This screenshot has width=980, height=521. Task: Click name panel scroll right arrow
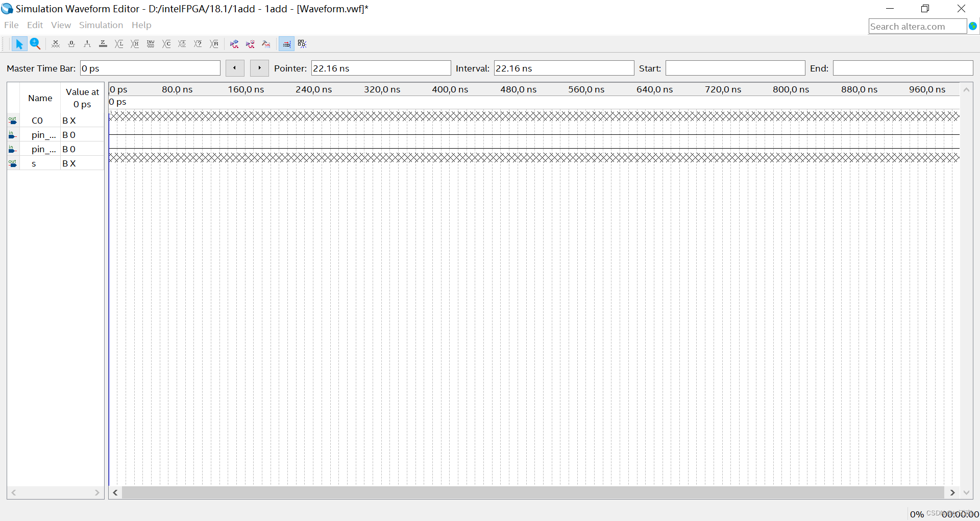[x=97, y=492]
